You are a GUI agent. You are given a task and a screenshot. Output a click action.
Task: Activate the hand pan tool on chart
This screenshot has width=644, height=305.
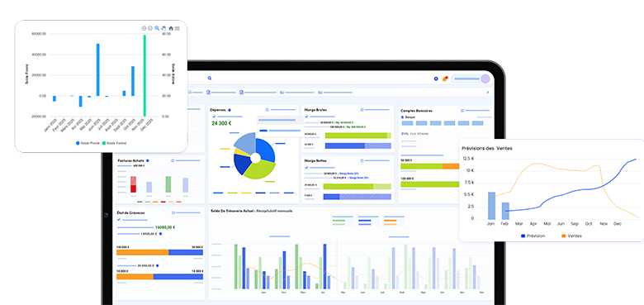pos(163,28)
